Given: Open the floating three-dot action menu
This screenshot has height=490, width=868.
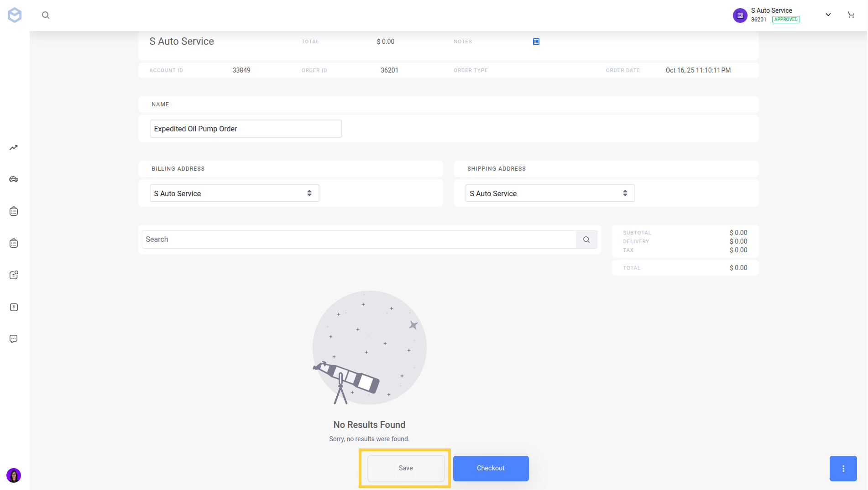Looking at the screenshot, I should [842, 468].
